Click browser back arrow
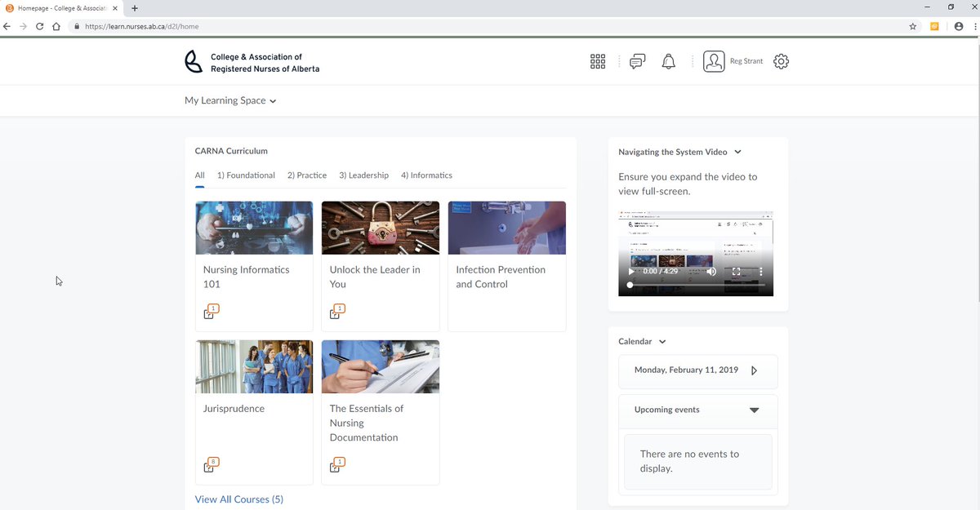This screenshot has height=510, width=980. click(7, 26)
